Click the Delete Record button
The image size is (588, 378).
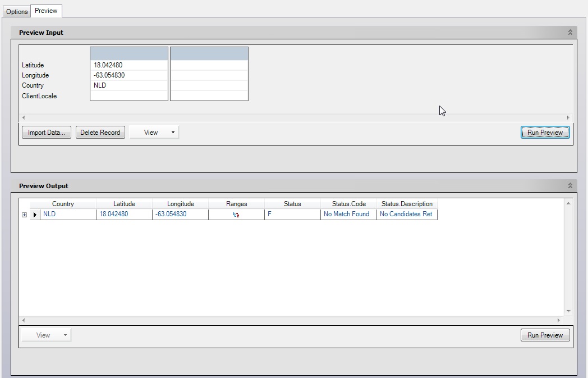coord(100,132)
